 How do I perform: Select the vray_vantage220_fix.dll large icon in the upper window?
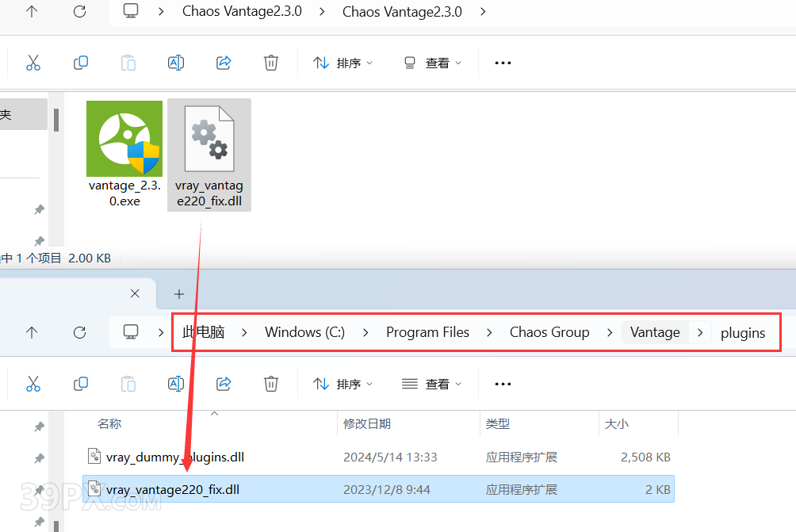pos(209,155)
